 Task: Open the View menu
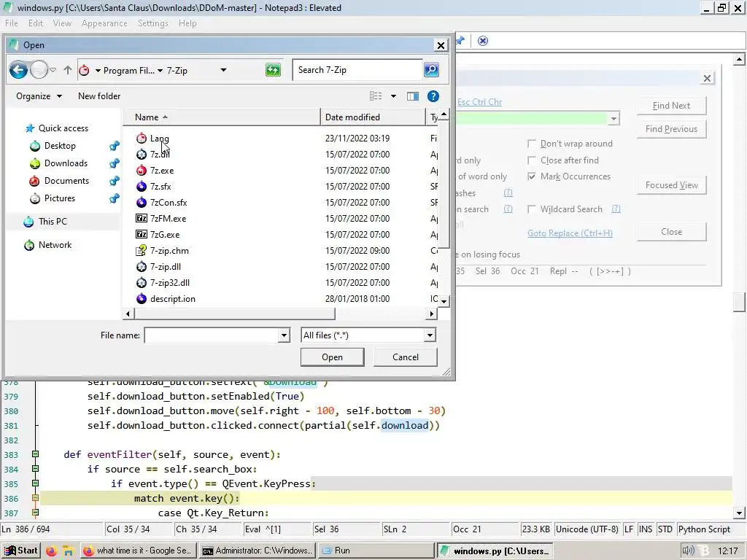pos(63,23)
